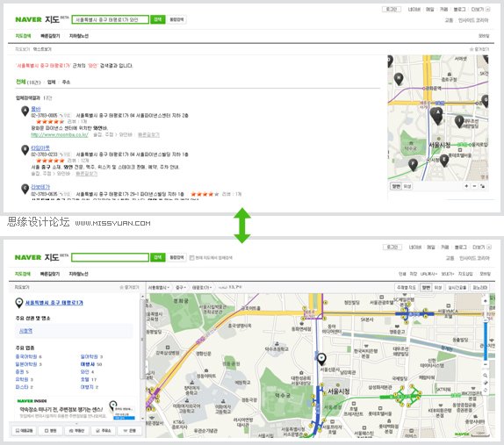Click marker B beside the second search result
Screen dimensions: 504x445
tap(25, 150)
